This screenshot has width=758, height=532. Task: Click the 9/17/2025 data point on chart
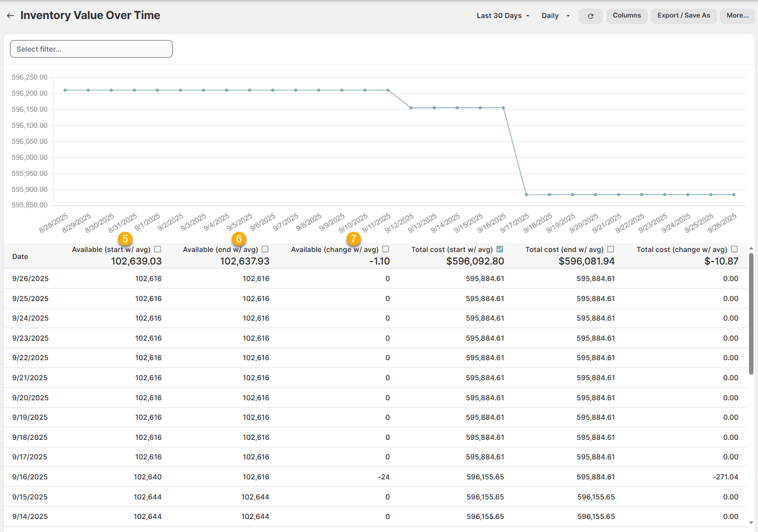click(526, 194)
